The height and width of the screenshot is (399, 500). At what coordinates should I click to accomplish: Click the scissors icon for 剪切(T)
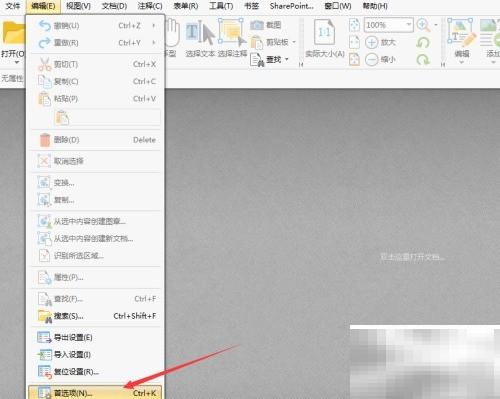click(x=45, y=64)
